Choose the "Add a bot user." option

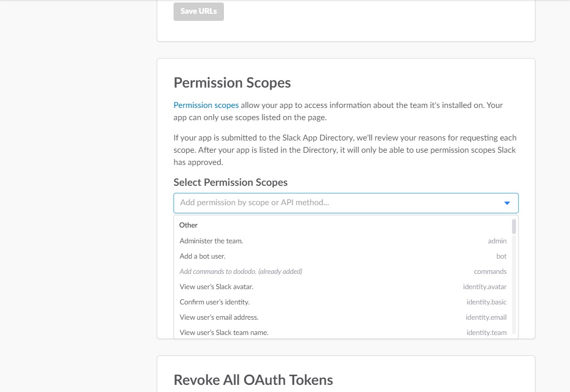point(203,256)
